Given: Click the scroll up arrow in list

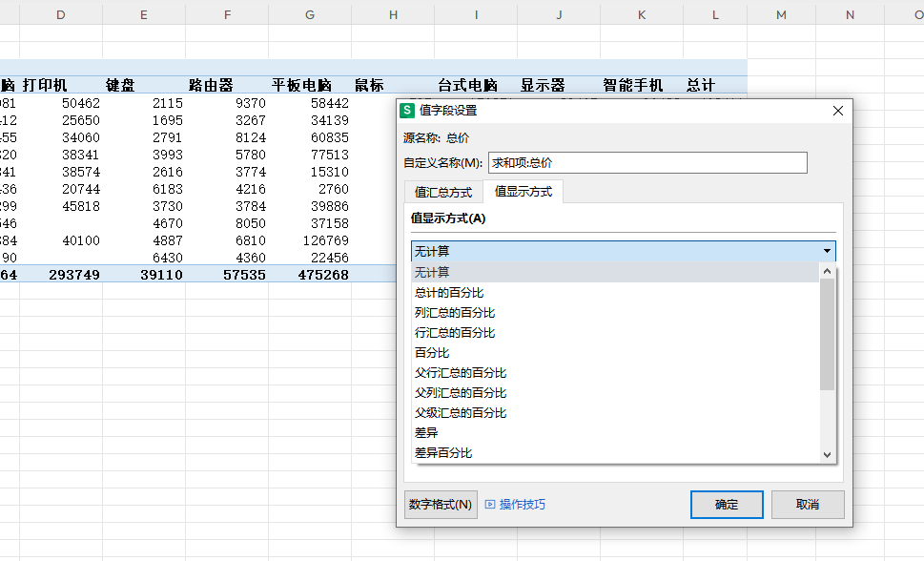Looking at the screenshot, I should pos(827,272).
